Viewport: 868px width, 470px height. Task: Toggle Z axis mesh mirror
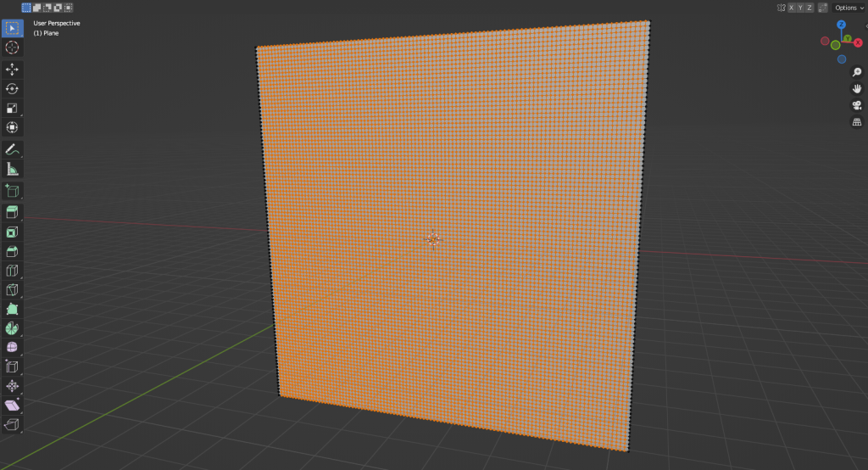coord(810,8)
